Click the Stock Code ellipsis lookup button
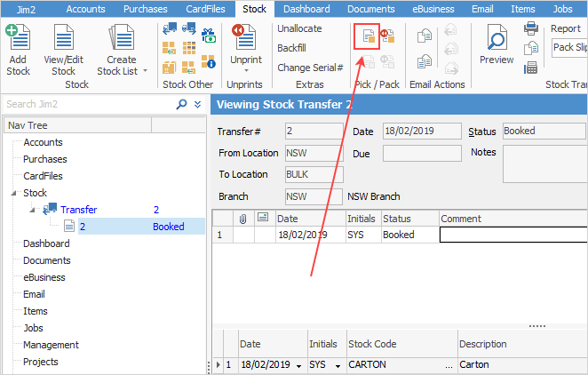 click(449, 365)
